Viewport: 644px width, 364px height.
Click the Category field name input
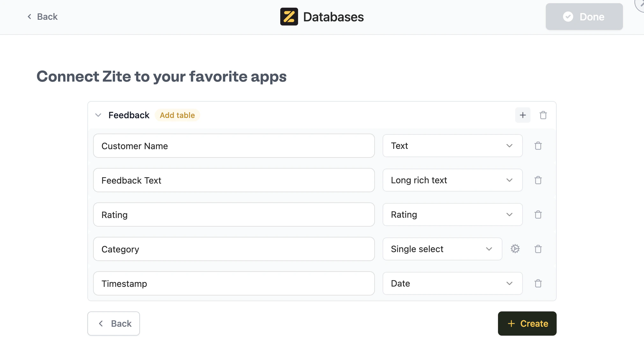pyautogui.click(x=234, y=249)
